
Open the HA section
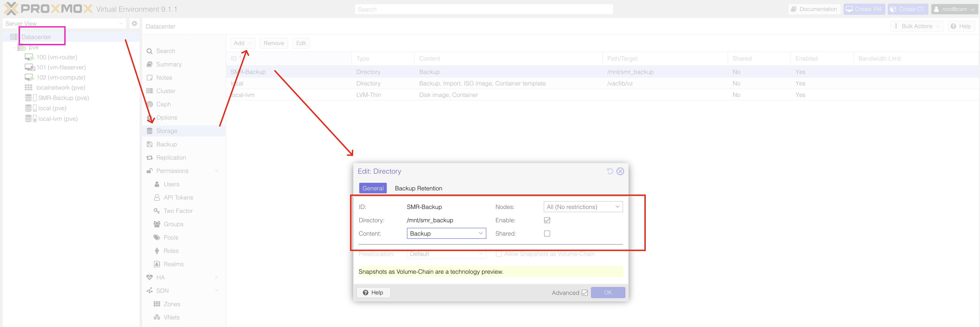(160, 277)
